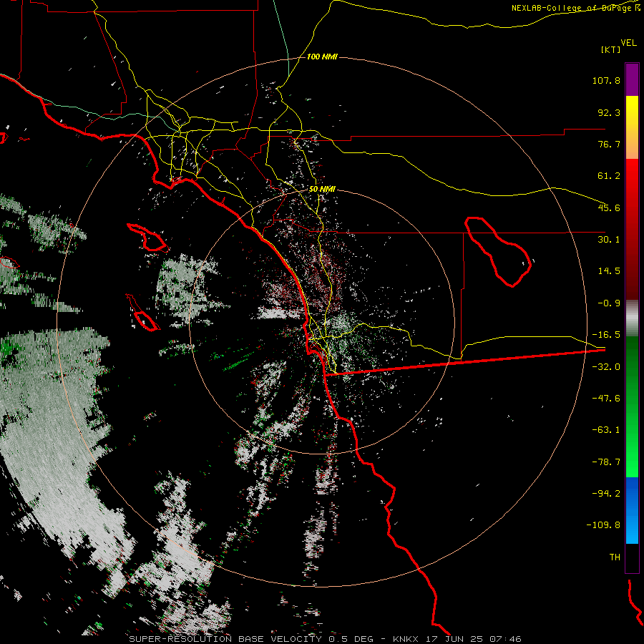Viewport: 644px width, 644px height.
Task: Click the 76.7 velocity scale value
Action: click(x=609, y=144)
